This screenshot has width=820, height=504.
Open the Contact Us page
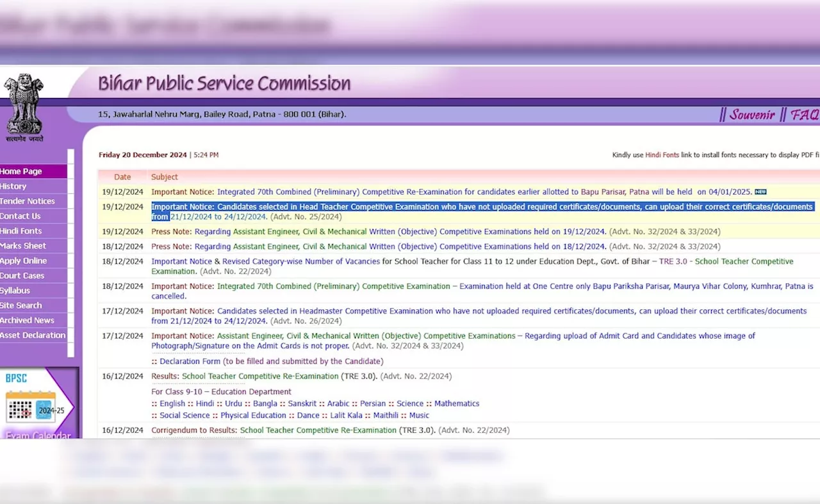(x=33, y=216)
